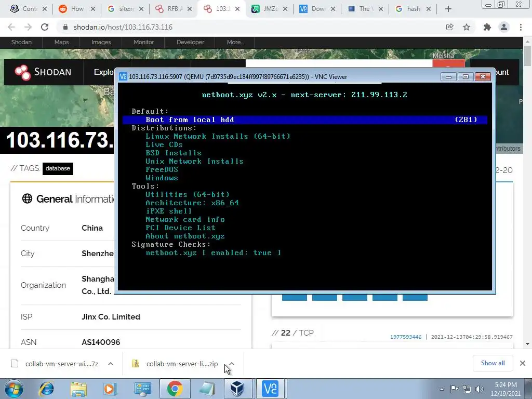Viewport: 532px width, 399px height.
Task: Open Windows Start menu
Action: (x=14, y=389)
